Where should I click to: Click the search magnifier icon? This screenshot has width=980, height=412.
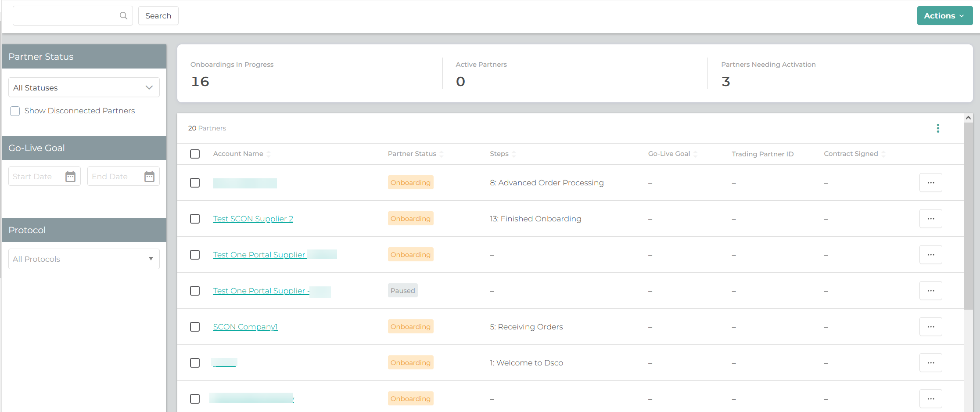123,15
